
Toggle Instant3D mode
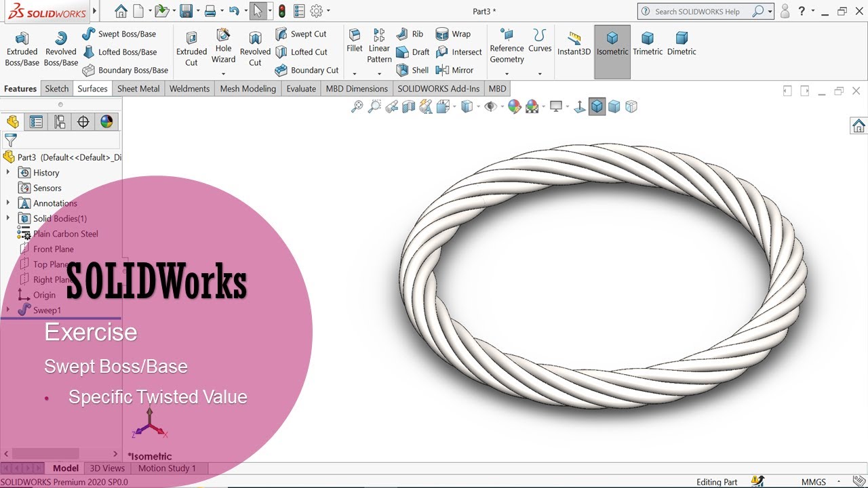pos(574,43)
